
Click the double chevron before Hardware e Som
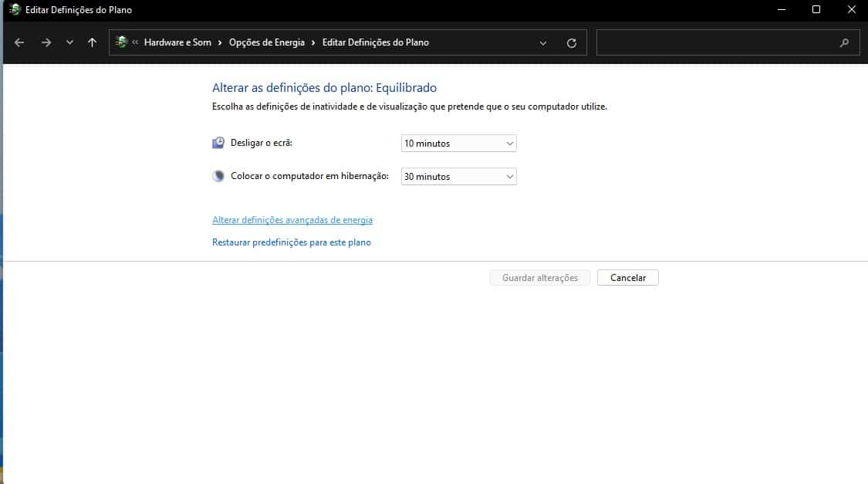[x=135, y=42]
